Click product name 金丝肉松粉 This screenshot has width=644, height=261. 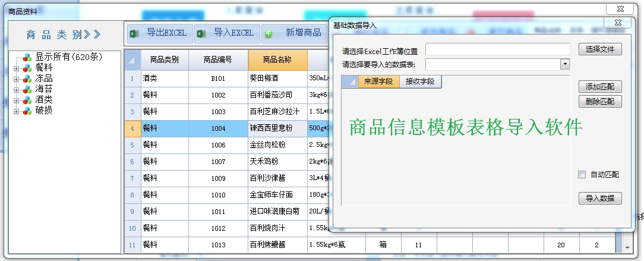[x=268, y=144]
